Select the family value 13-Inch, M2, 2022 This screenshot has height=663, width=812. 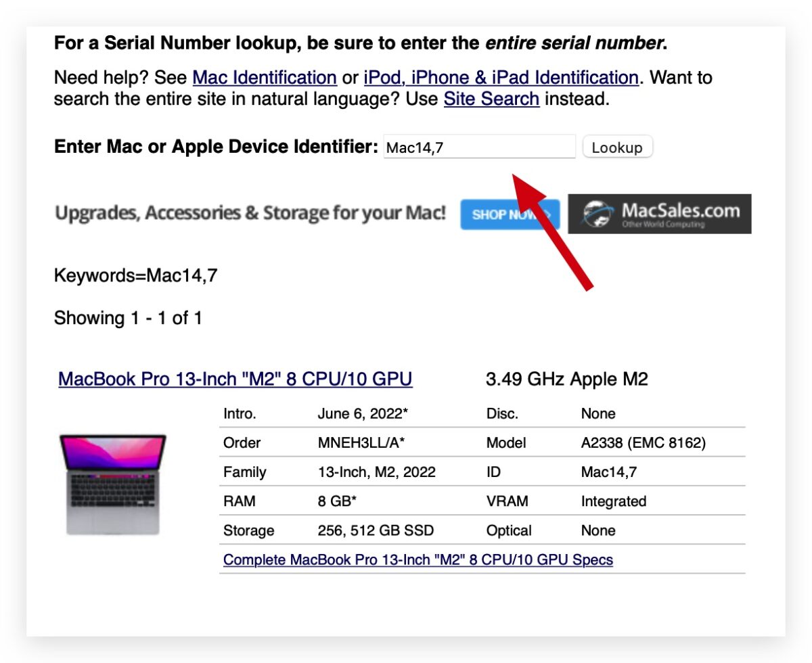pyautogui.click(x=377, y=472)
